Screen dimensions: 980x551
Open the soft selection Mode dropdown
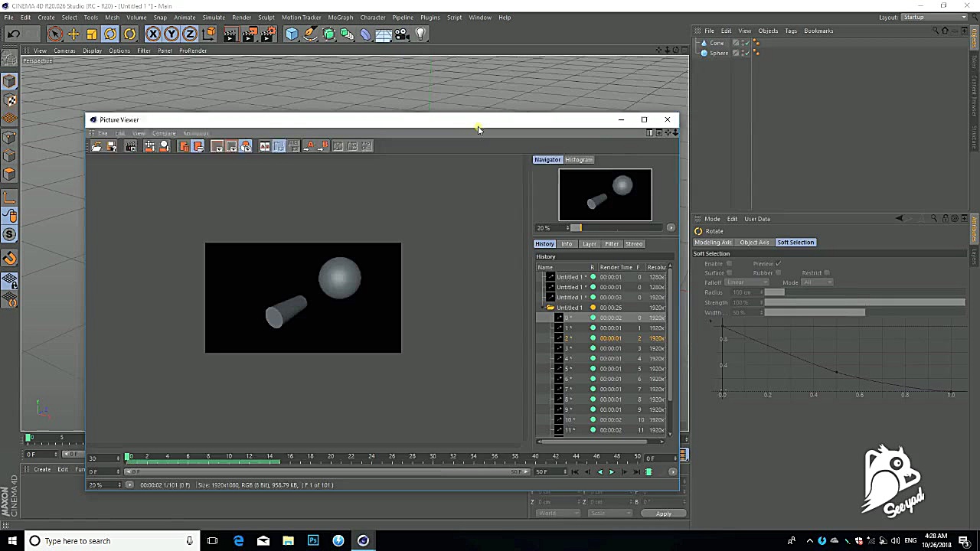coord(817,282)
